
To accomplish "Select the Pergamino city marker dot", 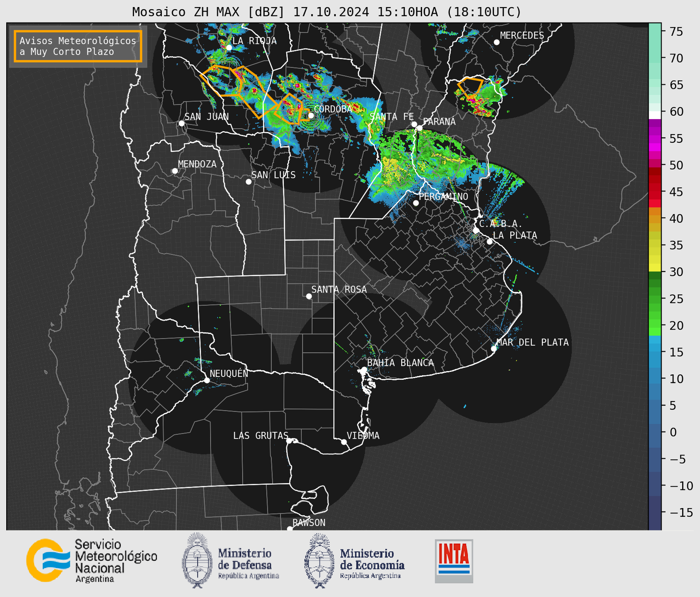I will (x=416, y=203).
